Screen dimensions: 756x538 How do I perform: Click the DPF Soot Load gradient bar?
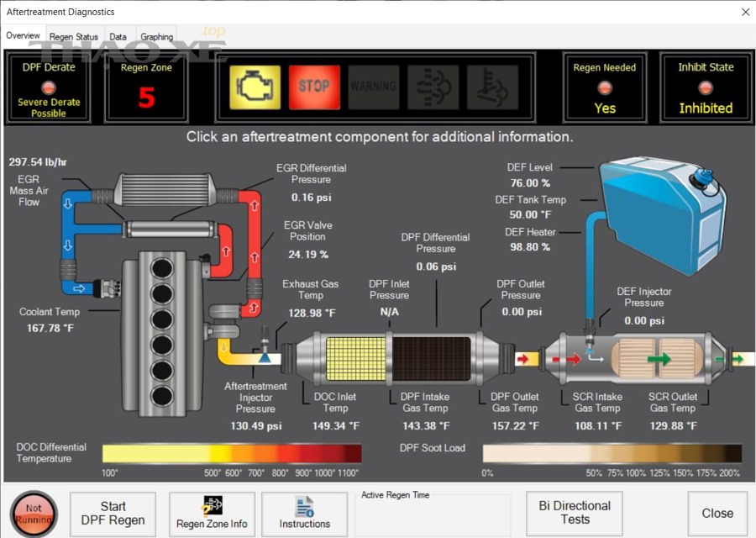(x=612, y=454)
